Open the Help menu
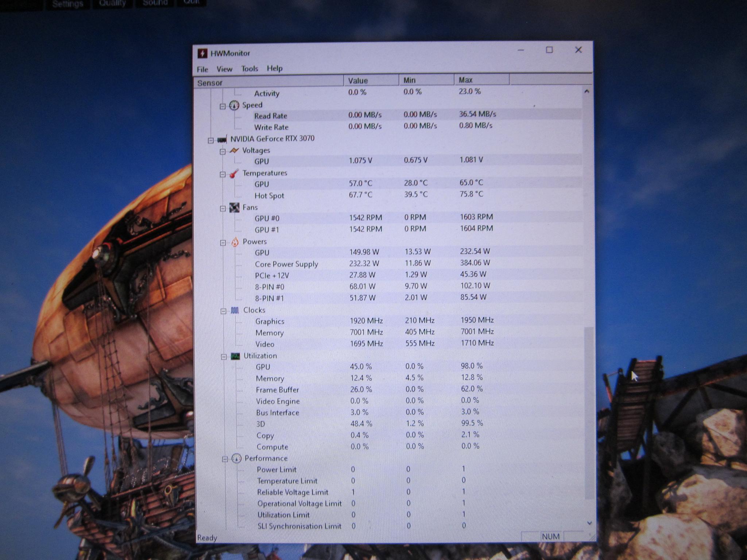This screenshot has width=747, height=560. (275, 68)
